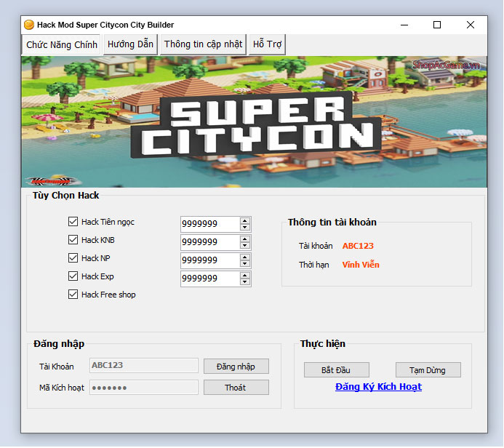Screen dimensions: 504x448
Task: Uncheck the Hack Tiên ngọc checkbox
Action: click(73, 221)
